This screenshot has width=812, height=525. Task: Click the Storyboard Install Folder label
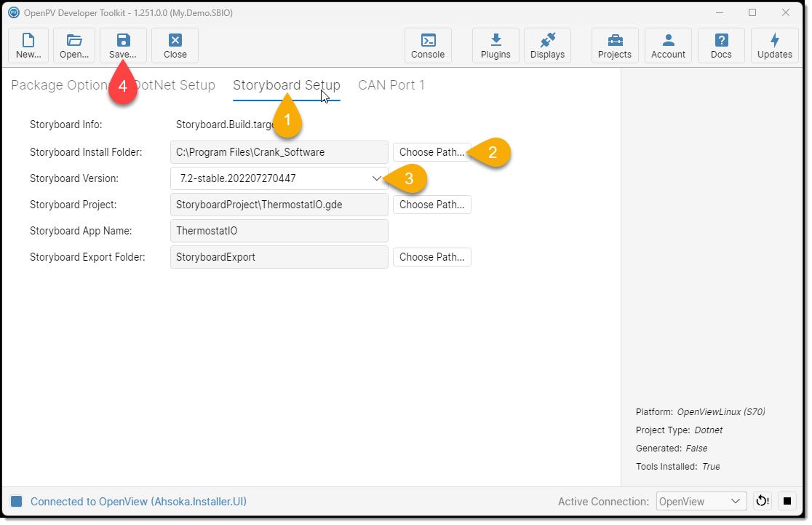tap(86, 152)
